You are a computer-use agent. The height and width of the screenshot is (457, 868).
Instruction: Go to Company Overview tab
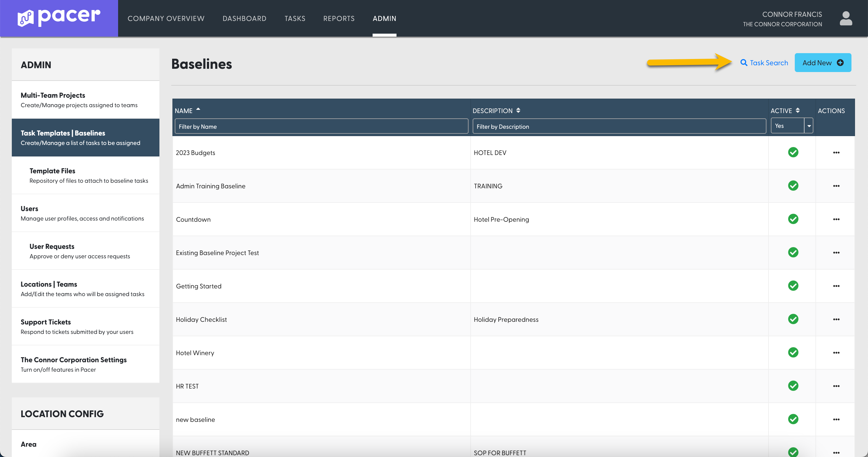166,19
